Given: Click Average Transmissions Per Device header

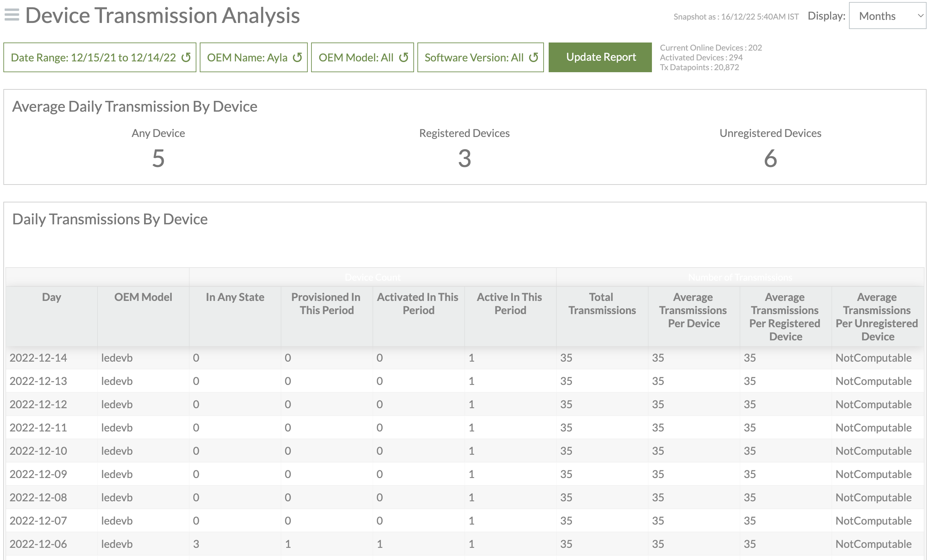Looking at the screenshot, I should [x=693, y=310].
